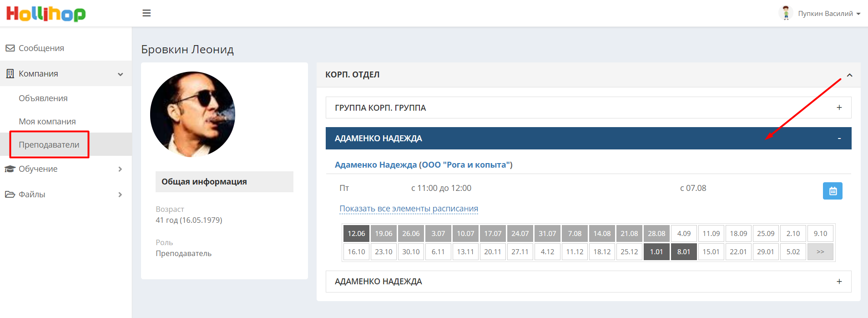Select lesson date 28.08
Image resolution: width=868 pixels, height=318 pixels.
656,234
